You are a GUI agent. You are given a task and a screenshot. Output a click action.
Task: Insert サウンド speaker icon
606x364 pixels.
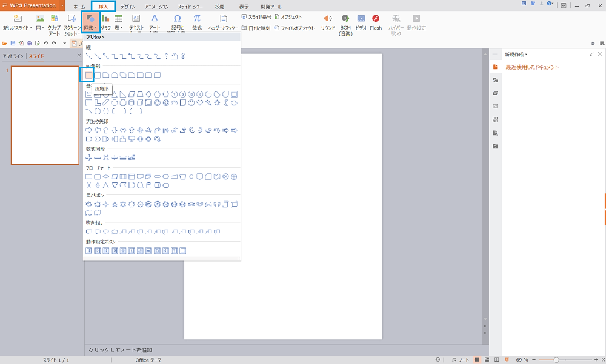(328, 22)
